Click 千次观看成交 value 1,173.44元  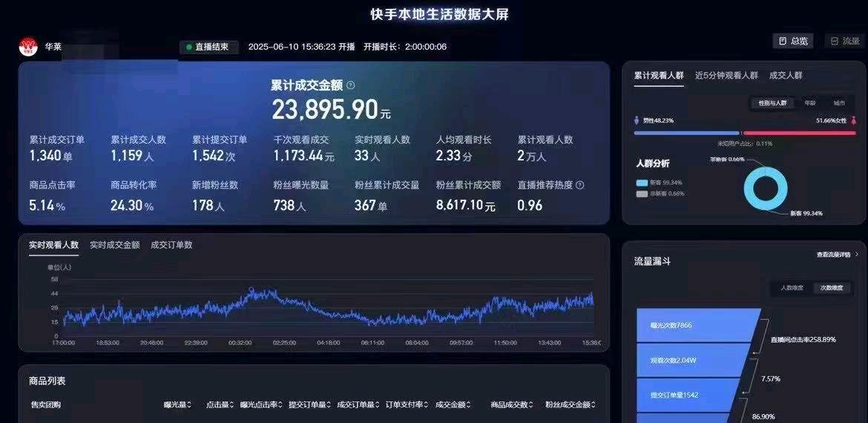(x=304, y=156)
